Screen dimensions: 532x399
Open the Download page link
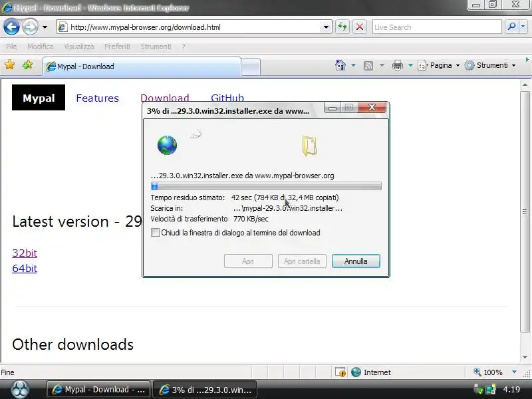pyautogui.click(x=164, y=98)
